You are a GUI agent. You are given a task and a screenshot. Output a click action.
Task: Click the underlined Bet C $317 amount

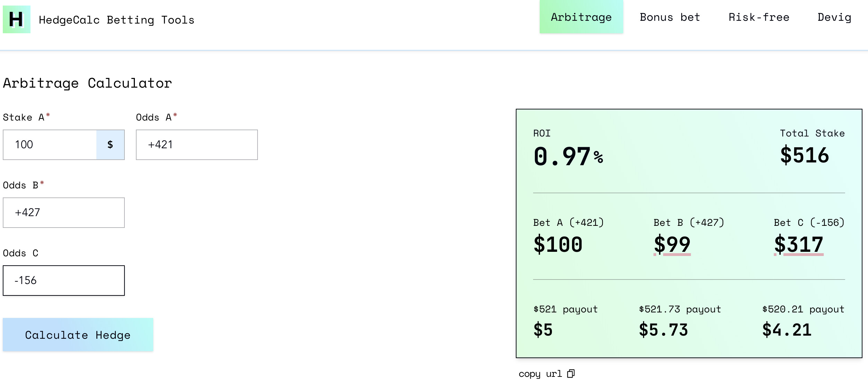pyautogui.click(x=798, y=245)
